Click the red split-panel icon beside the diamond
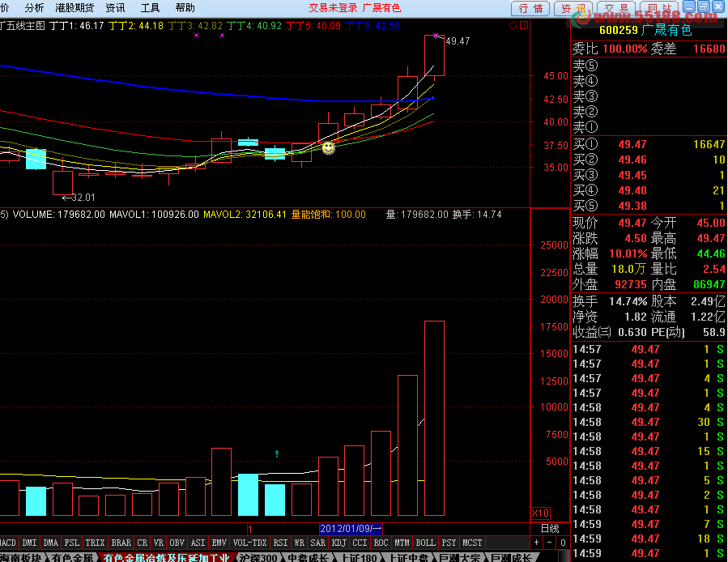Screen dimensions: 728x562 tap(524, 25)
